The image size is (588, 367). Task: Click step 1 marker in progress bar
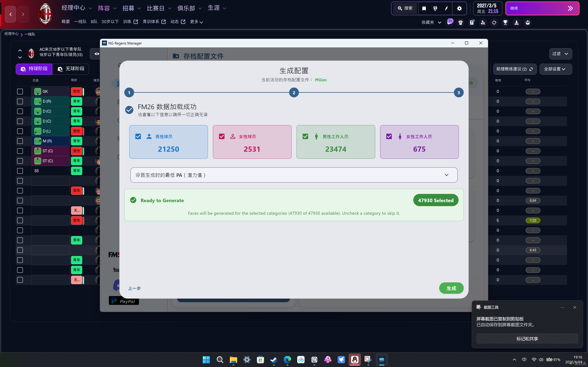coord(129,93)
